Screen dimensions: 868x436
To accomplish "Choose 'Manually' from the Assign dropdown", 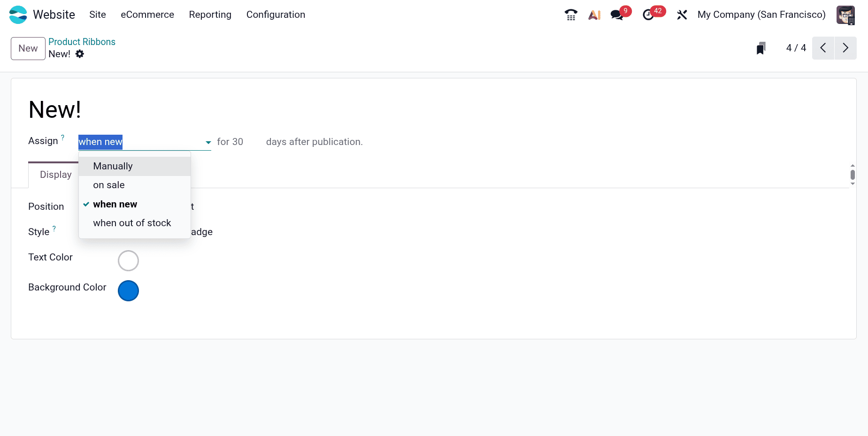I will [x=113, y=166].
